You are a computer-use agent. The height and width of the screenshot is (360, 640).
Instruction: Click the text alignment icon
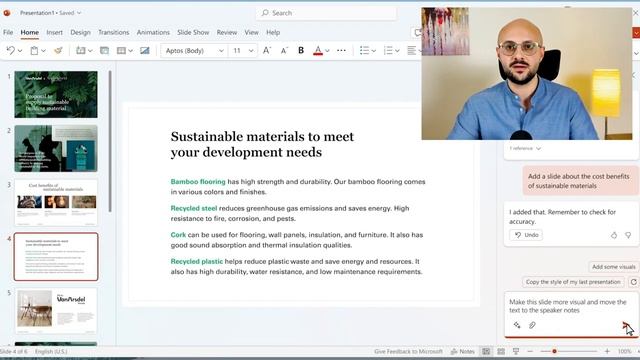411,51
